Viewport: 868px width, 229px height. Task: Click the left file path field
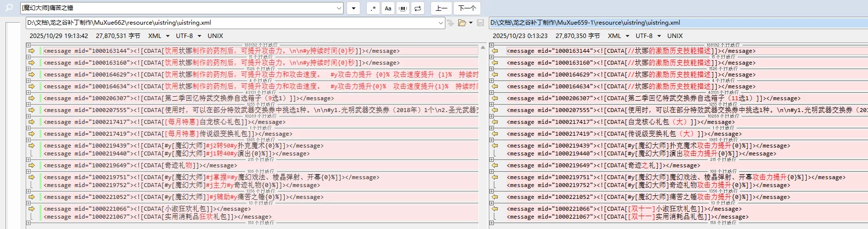(231, 23)
